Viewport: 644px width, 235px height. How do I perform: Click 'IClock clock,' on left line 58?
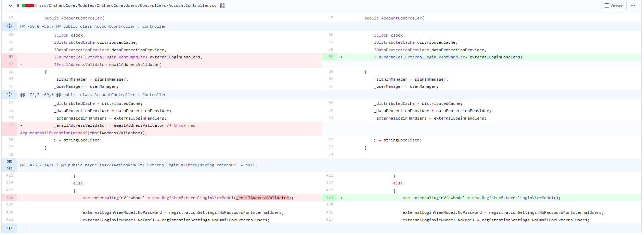(x=69, y=35)
